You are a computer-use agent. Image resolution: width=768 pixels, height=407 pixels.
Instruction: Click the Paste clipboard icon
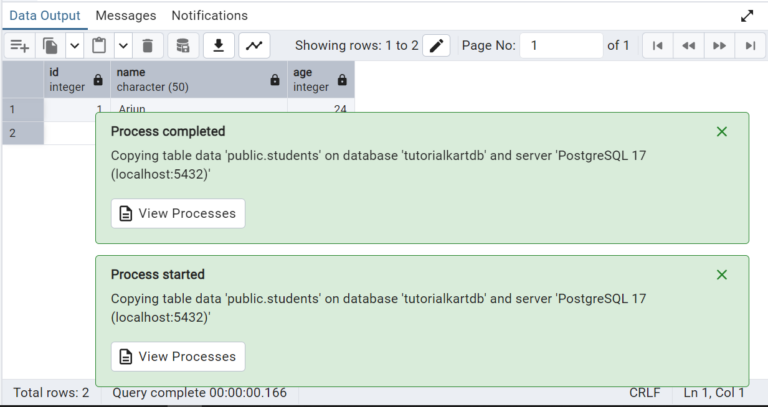coord(99,46)
